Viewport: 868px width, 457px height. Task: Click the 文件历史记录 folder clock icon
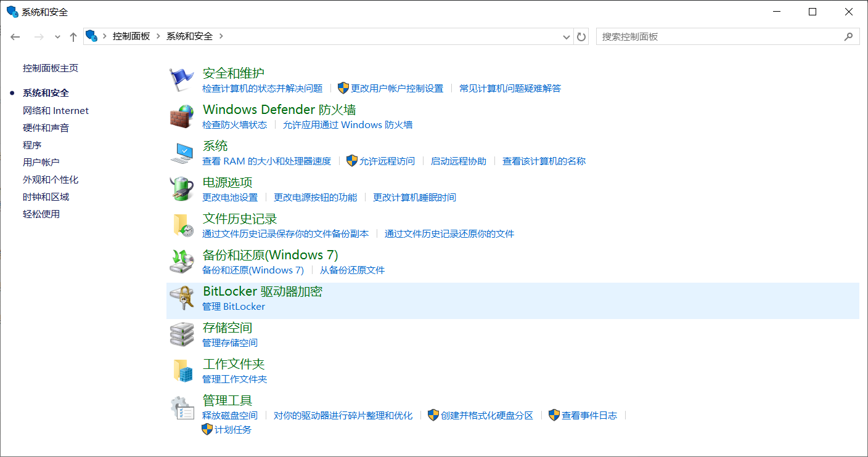point(182,225)
